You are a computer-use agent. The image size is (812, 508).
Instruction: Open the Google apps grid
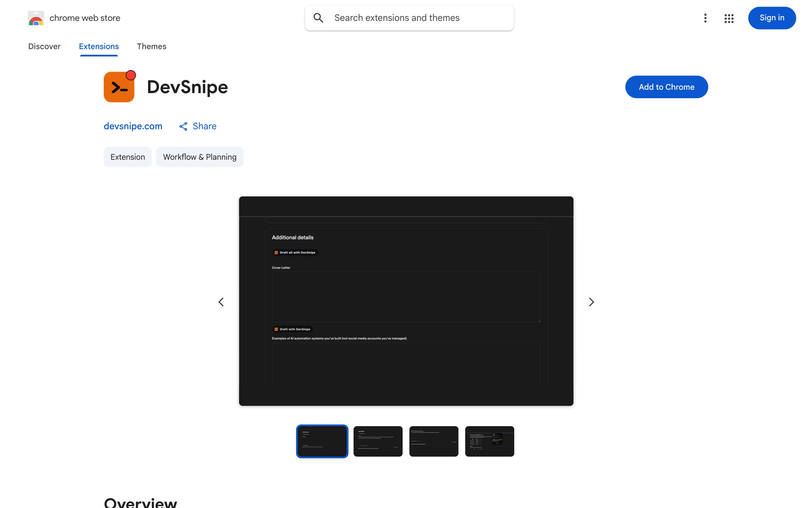tap(729, 18)
